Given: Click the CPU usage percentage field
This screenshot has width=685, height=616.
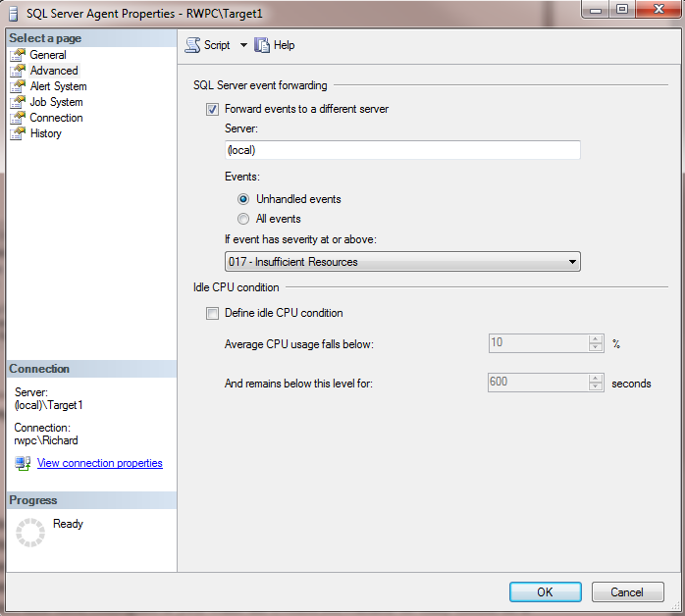Looking at the screenshot, I should [x=538, y=343].
